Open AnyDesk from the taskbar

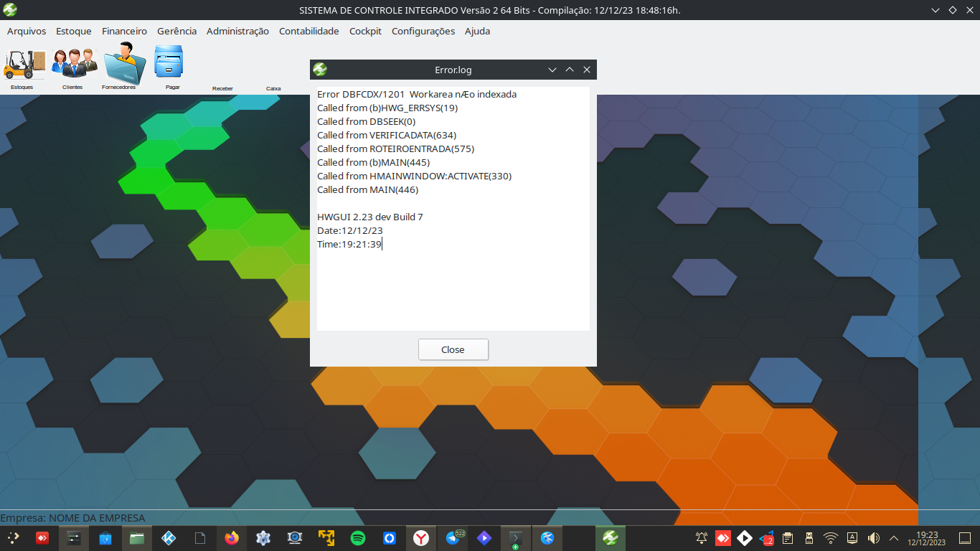coord(42,537)
